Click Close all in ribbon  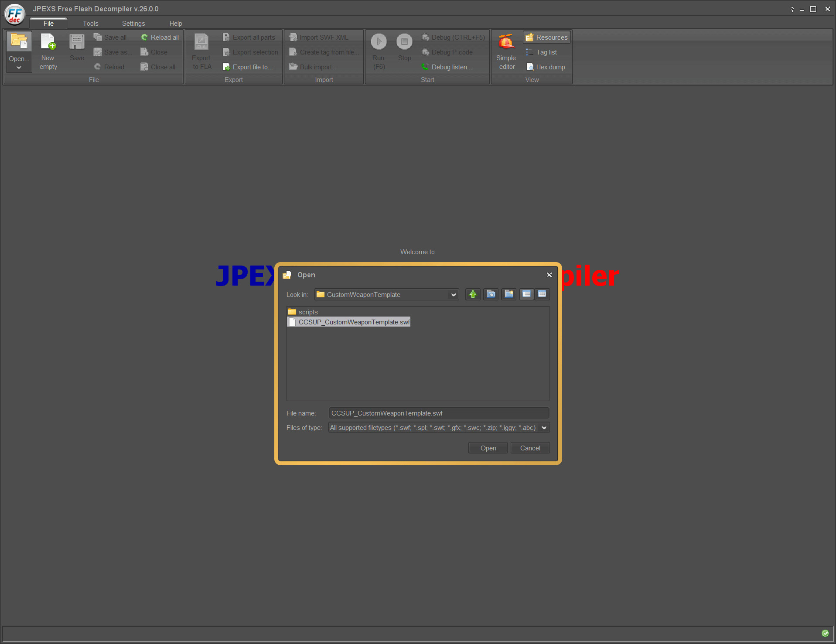click(158, 67)
